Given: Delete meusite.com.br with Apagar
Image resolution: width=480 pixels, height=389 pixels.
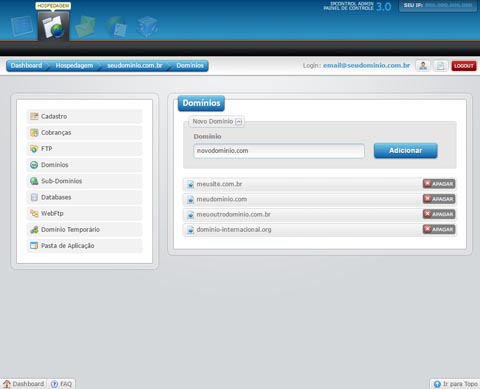Looking at the screenshot, I should [x=439, y=184].
